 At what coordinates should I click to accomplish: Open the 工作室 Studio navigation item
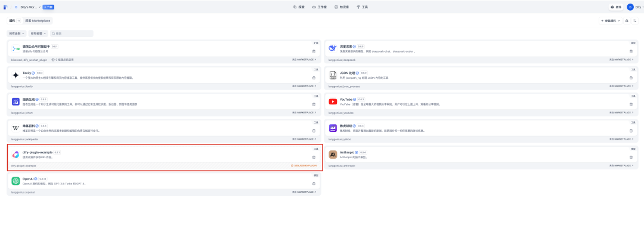tap(320, 7)
